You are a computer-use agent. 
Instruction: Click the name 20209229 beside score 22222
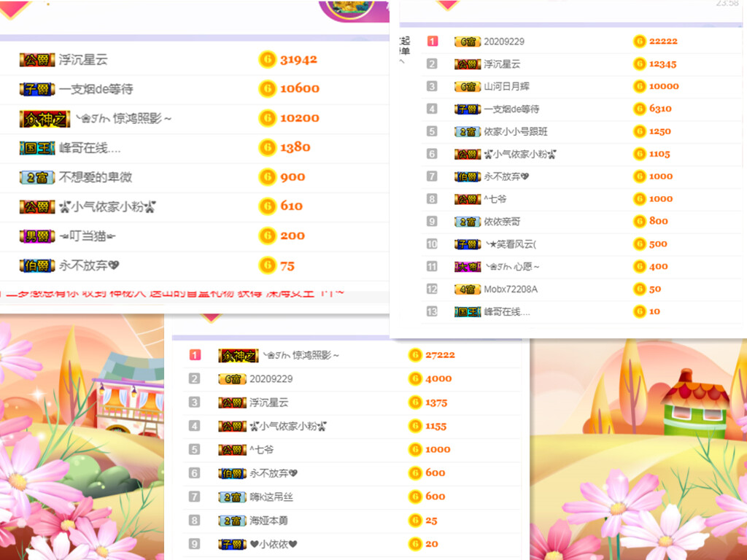(504, 42)
